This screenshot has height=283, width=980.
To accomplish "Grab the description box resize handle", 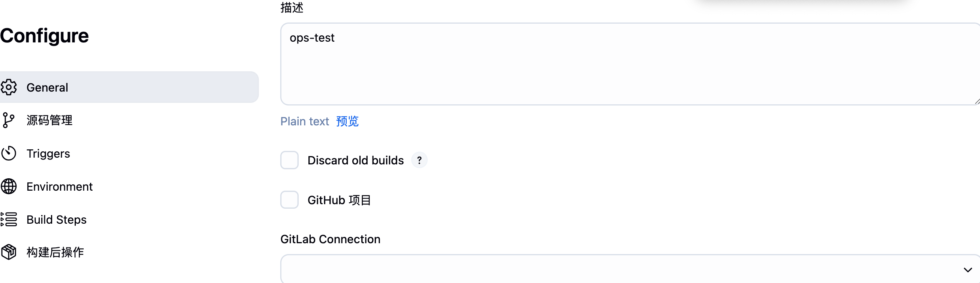I will tap(977, 101).
